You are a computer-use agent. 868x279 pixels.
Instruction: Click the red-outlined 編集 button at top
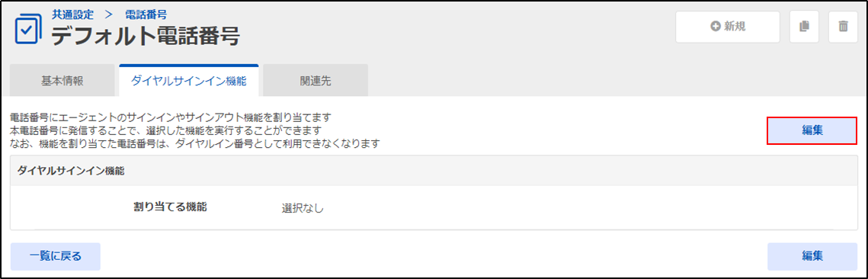pos(812,131)
